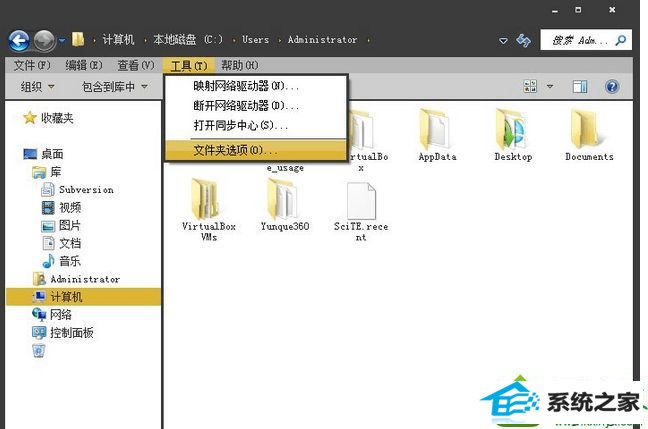
Task: Choose 打开同步中心(S)... menu entry
Action: click(x=255, y=125)
